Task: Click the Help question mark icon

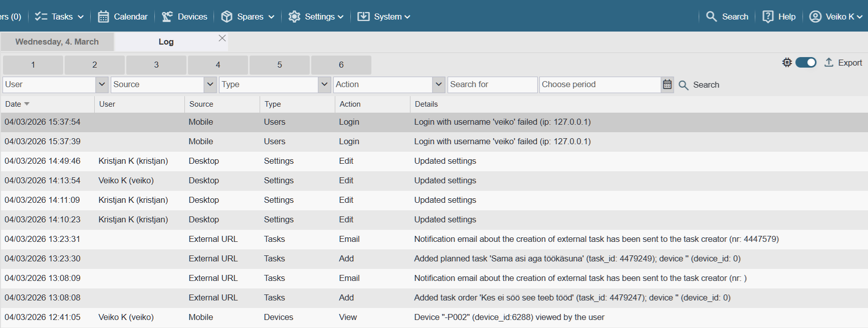Action: [x=768, y=17]
